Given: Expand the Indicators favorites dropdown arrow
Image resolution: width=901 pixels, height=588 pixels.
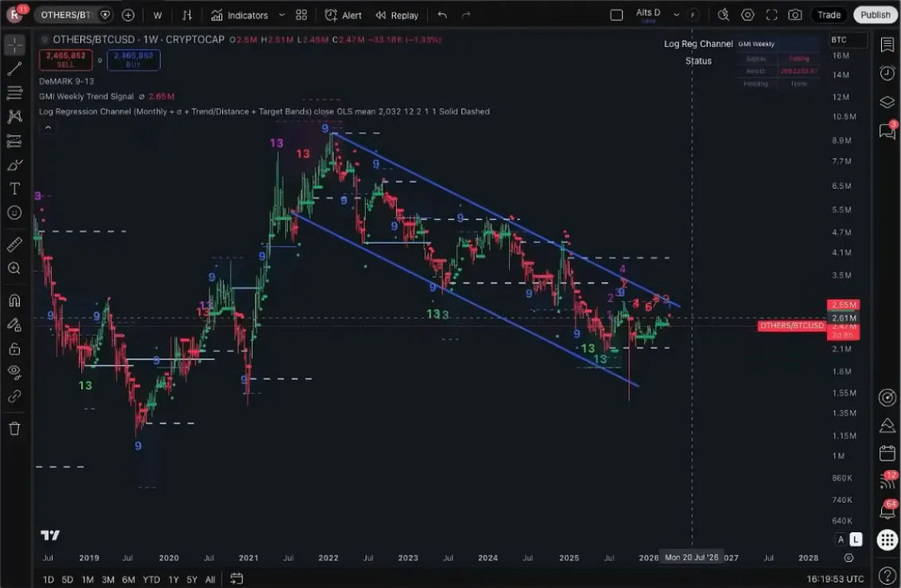Looking at the screenshot, I should coord(281,15).
